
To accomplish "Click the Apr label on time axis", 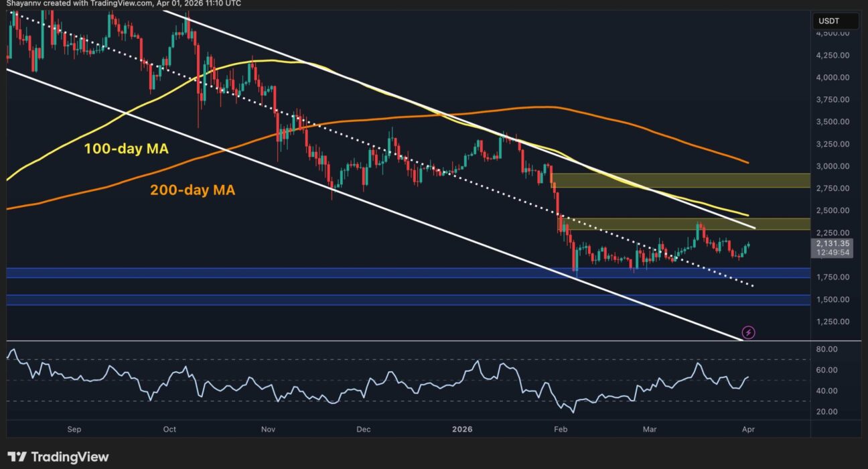I will pyautogui.click(x=748, y=429).
